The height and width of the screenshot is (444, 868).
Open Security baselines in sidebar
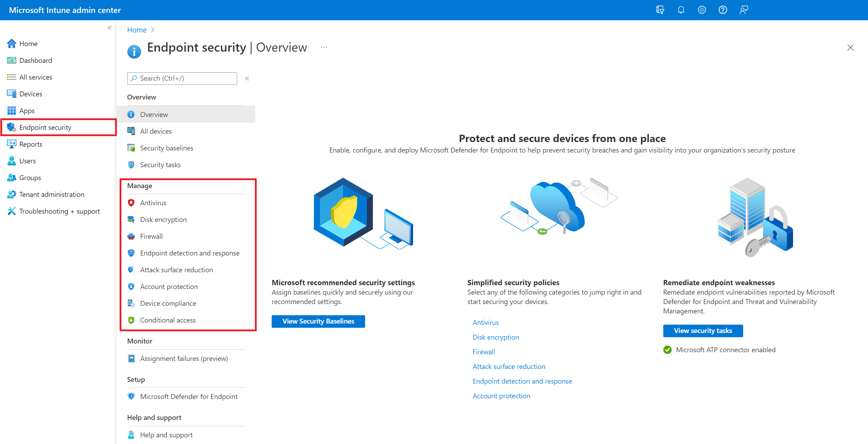(x=166, y=148)
